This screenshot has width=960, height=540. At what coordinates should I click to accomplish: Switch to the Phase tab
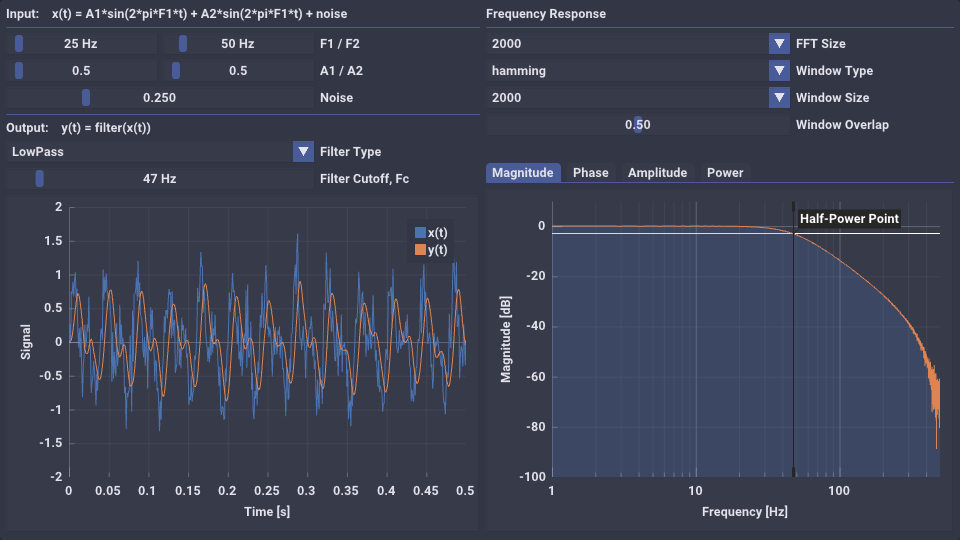point(590,173)
